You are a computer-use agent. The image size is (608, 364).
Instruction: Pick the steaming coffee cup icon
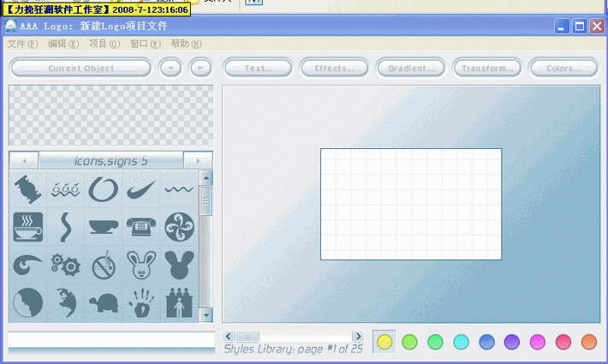tap(27, 227)
